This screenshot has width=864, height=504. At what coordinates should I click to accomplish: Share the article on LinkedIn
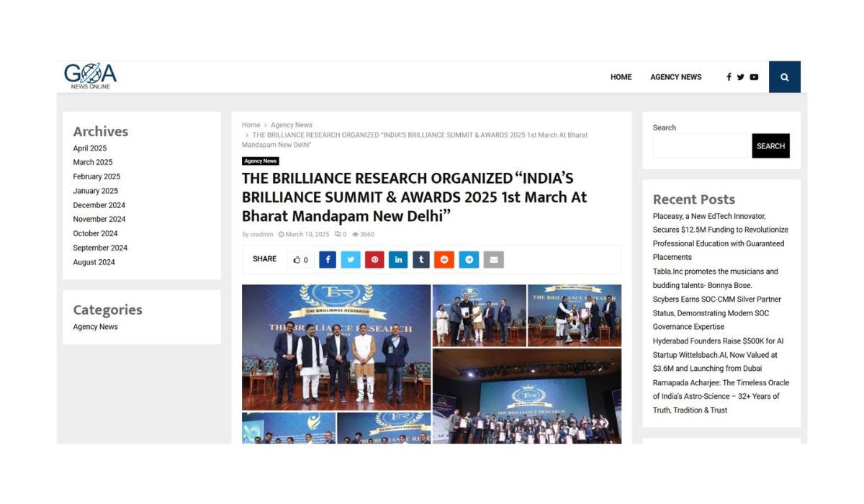click(398, 260)
